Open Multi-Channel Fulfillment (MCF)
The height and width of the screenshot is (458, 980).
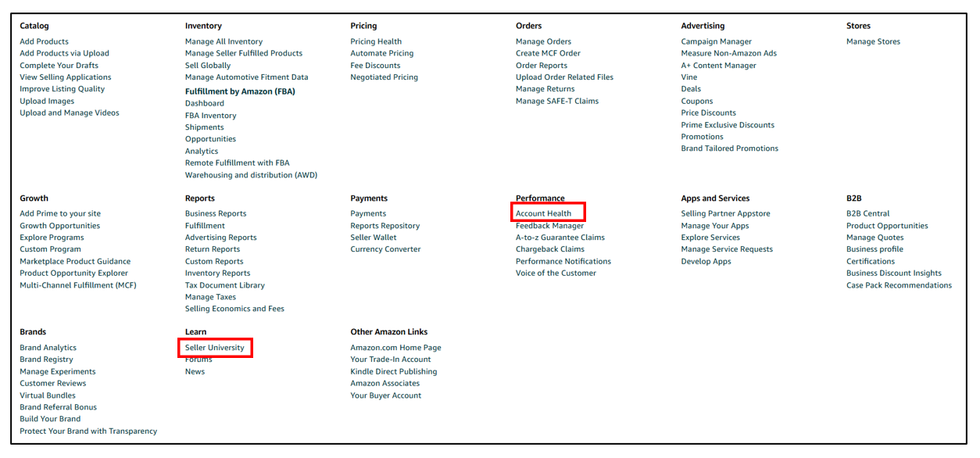click(x=78, y=285)
